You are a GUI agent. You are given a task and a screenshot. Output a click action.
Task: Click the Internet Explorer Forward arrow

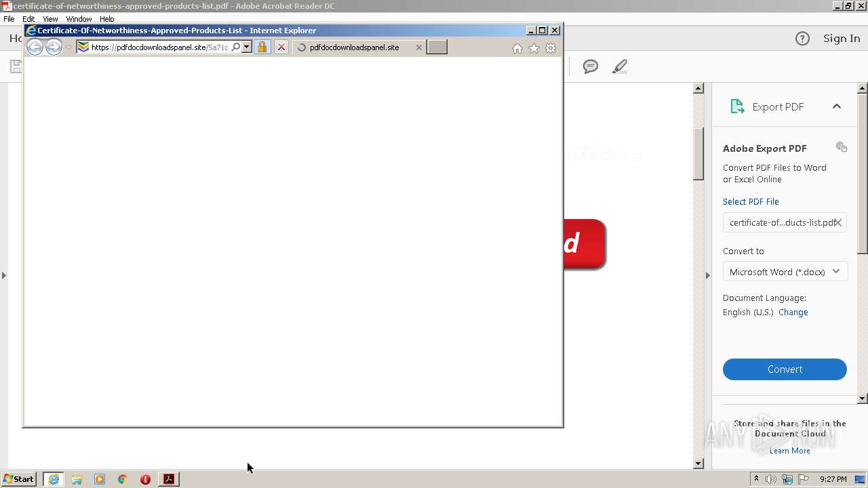pyautogui.click(x=54, y=47)
